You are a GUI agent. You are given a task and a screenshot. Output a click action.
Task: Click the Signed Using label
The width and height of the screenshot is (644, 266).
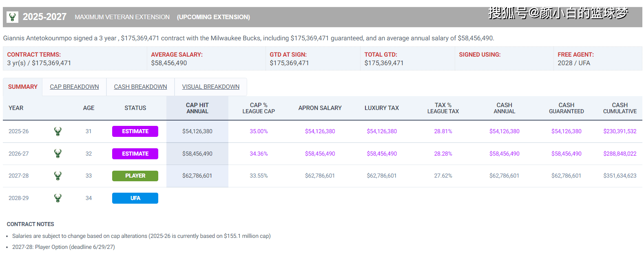click(480, 55)
